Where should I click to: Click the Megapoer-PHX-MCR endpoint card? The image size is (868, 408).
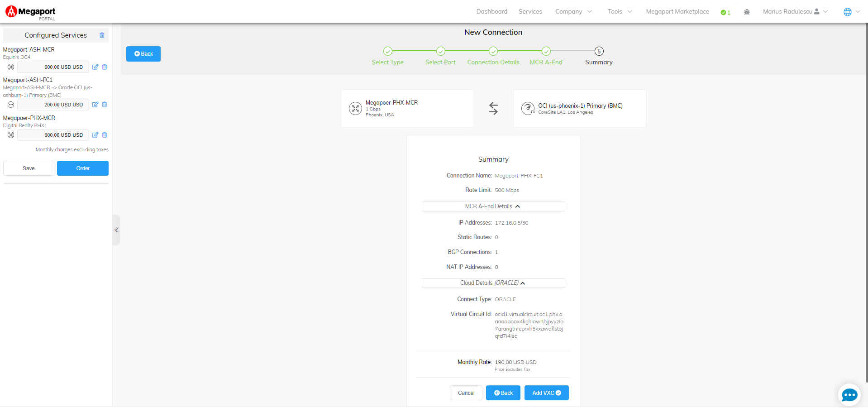click(407, 108)
